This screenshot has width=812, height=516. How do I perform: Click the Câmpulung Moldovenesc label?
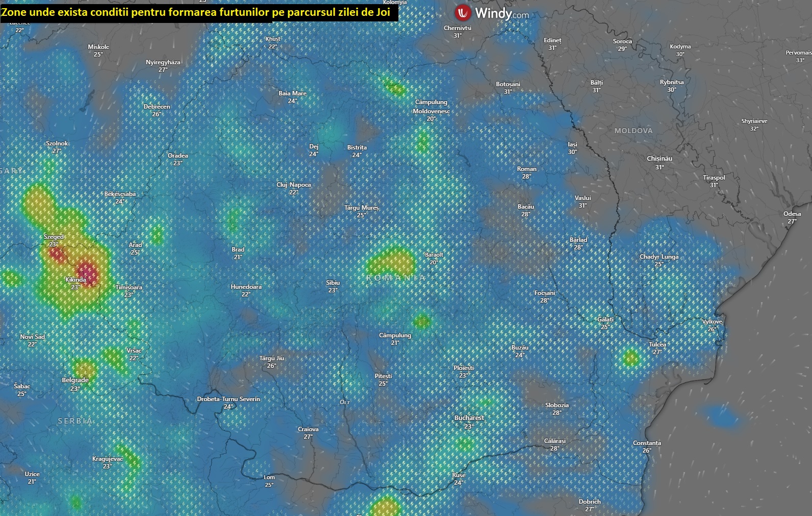[x=431, y=107]
